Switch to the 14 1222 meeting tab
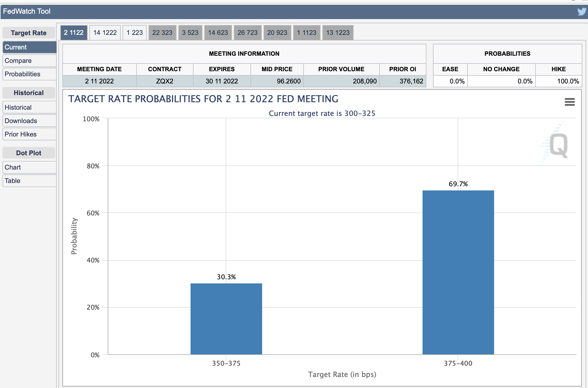 point(105,32)
